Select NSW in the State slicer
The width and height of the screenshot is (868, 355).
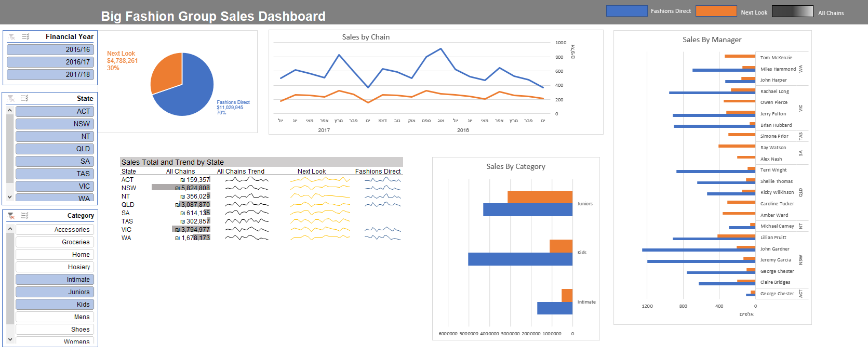(x=55, y=124)
